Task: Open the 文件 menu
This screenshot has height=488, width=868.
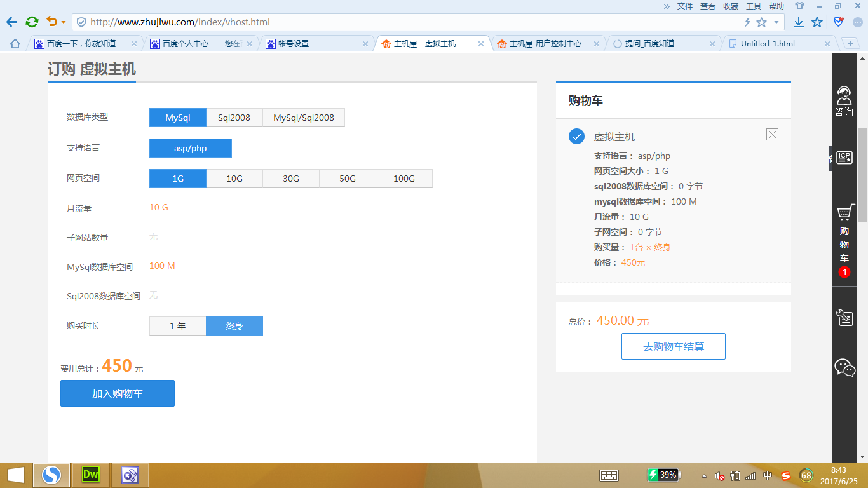Action: [685, 6]
